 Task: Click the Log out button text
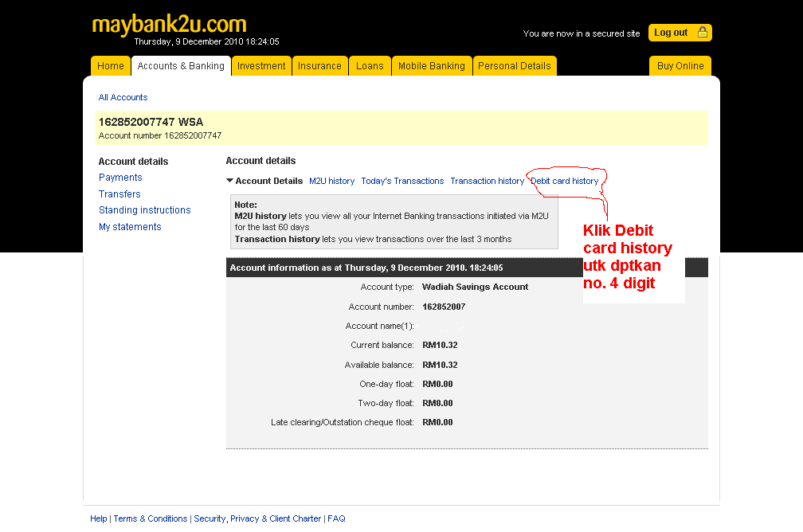[x=671, y=33]
